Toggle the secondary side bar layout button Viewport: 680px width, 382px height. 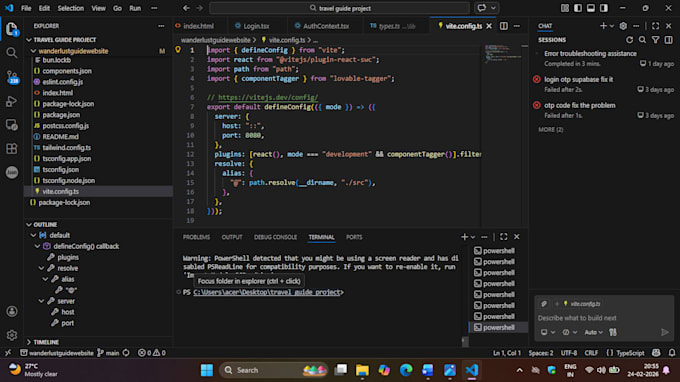604,8
